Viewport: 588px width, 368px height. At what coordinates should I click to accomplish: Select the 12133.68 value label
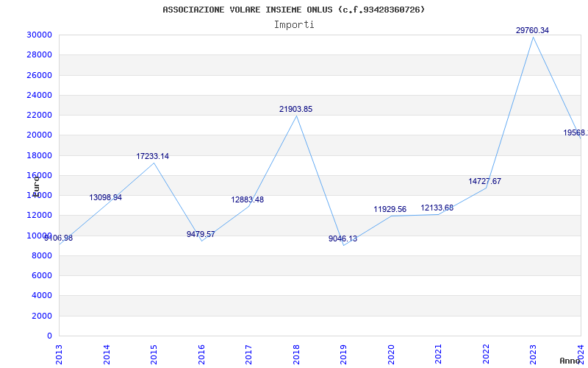[x=437, y=208]
